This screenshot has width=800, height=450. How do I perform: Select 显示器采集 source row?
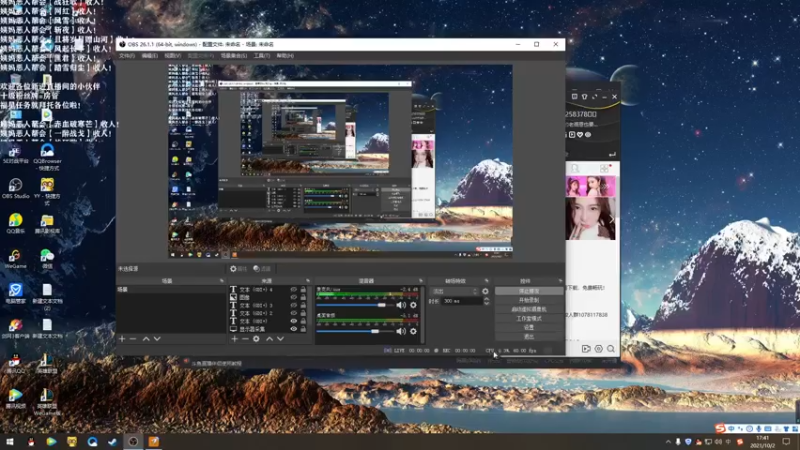tap(268, 329)
